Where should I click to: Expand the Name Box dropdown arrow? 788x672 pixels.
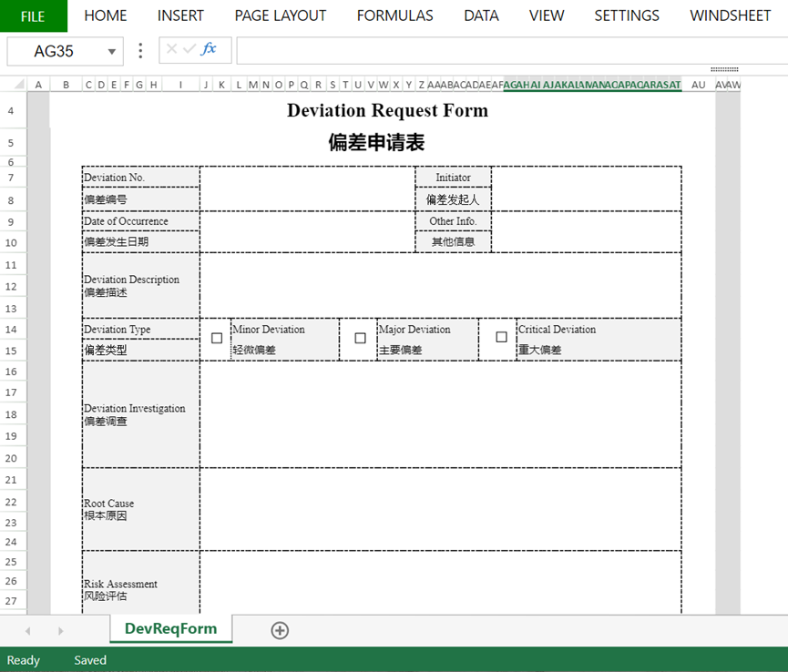pos(112,52)
